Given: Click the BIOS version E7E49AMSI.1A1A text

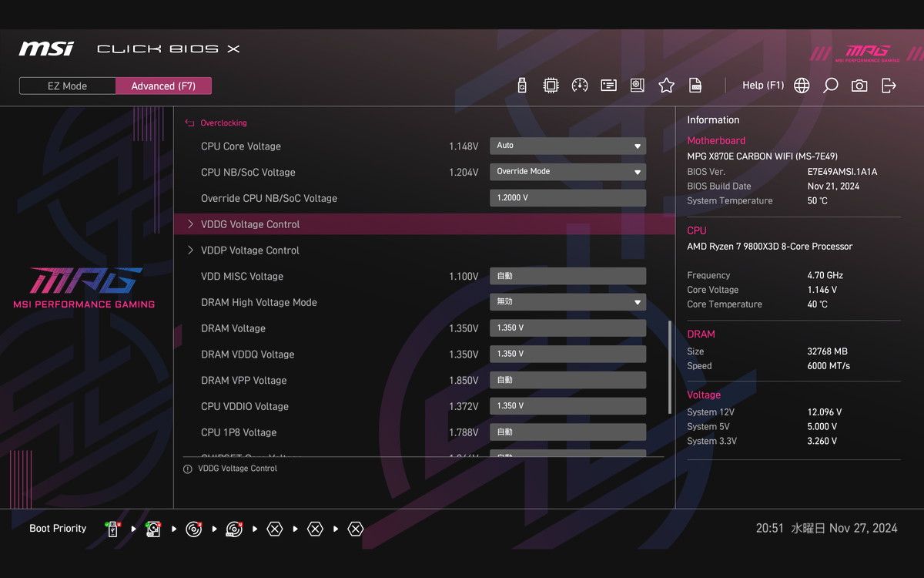Looking at the screenshot, I should point(842,172).
